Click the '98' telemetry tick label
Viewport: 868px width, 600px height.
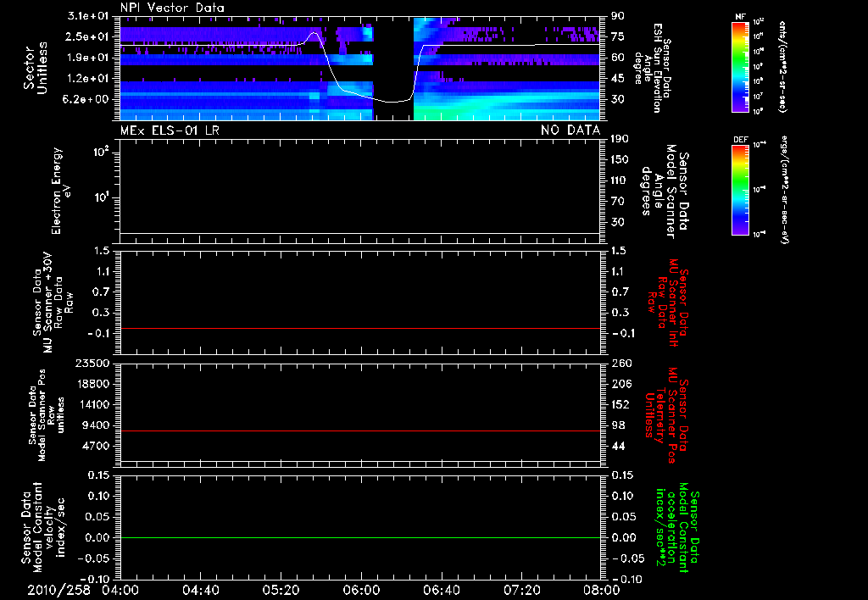click(x=618, y=425)
